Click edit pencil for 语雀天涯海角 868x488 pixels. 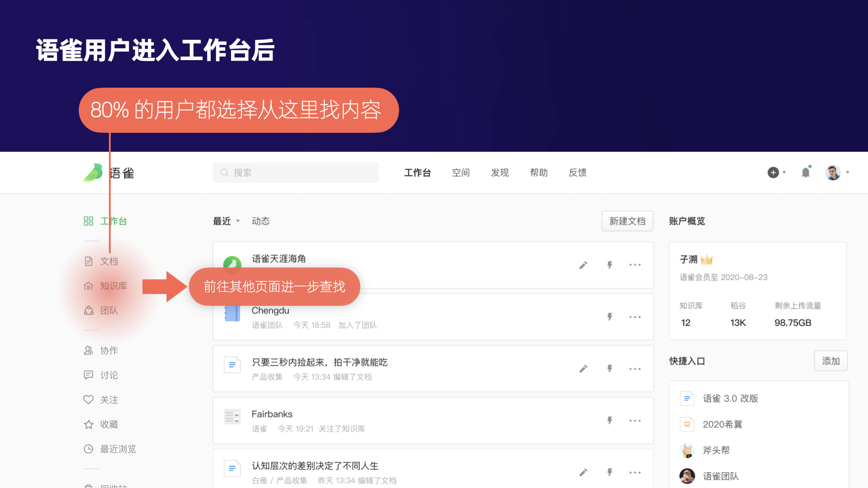click(x=583, y=265)
